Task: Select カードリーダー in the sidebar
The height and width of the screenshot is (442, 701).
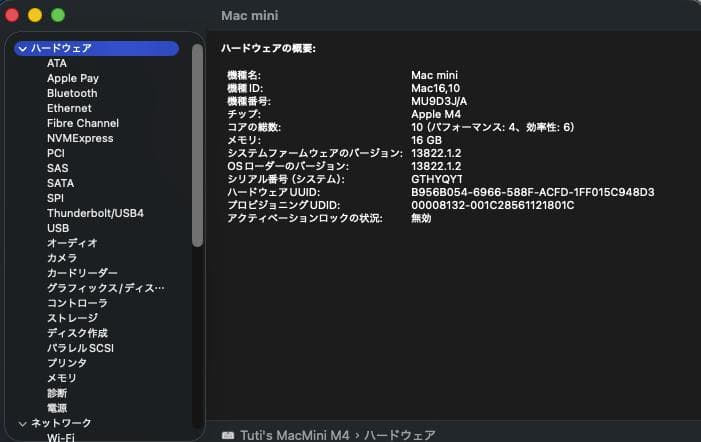Action: point(82,273)
